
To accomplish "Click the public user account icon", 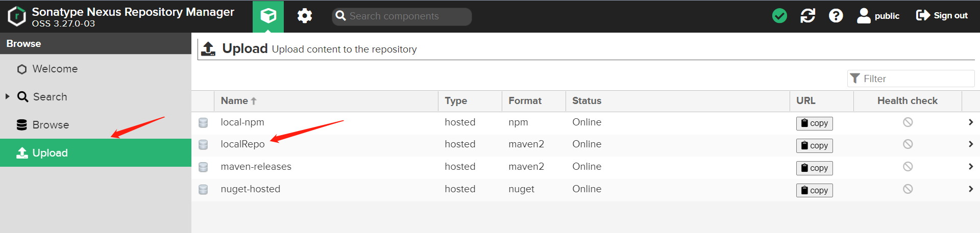I will (x=864, y=16).
